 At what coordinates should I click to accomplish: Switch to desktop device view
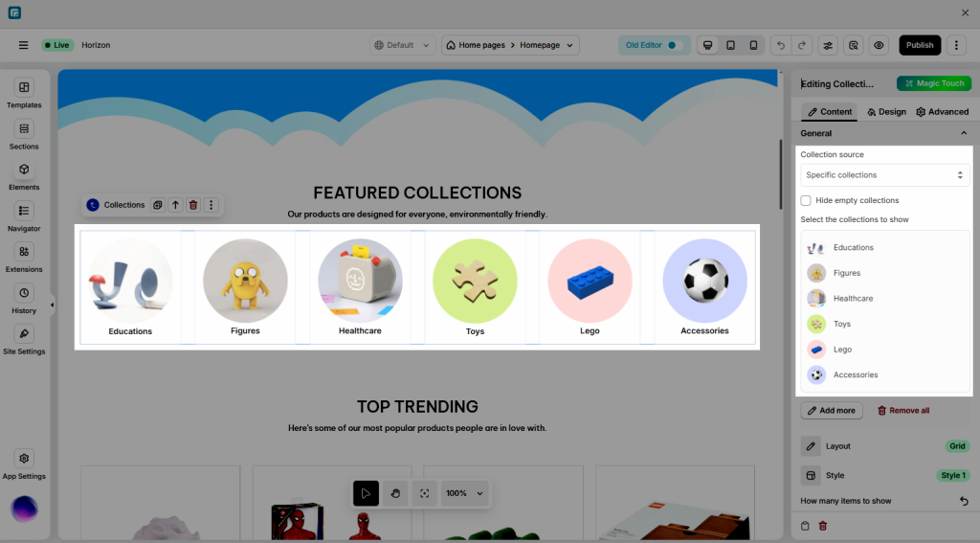coord(708,45)
